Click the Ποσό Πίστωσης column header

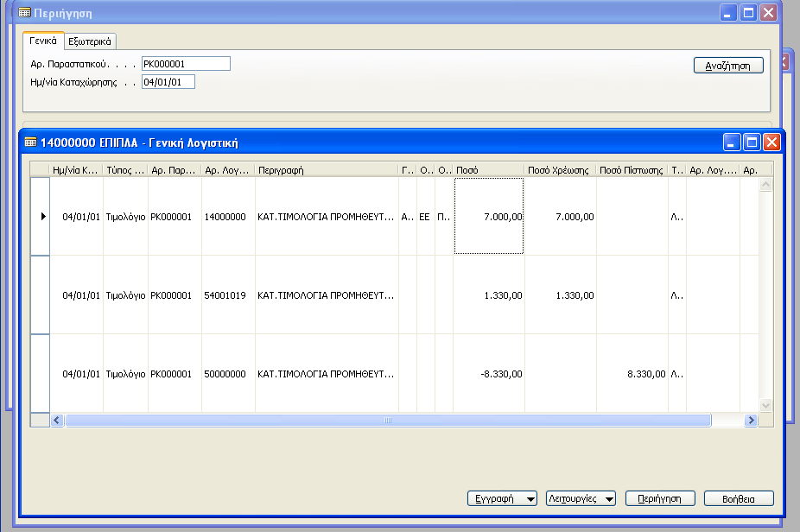[632, 170]
